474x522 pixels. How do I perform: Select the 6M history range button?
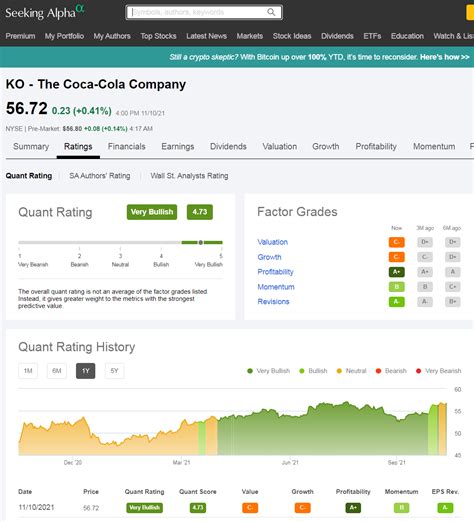[x=57, y=371]
